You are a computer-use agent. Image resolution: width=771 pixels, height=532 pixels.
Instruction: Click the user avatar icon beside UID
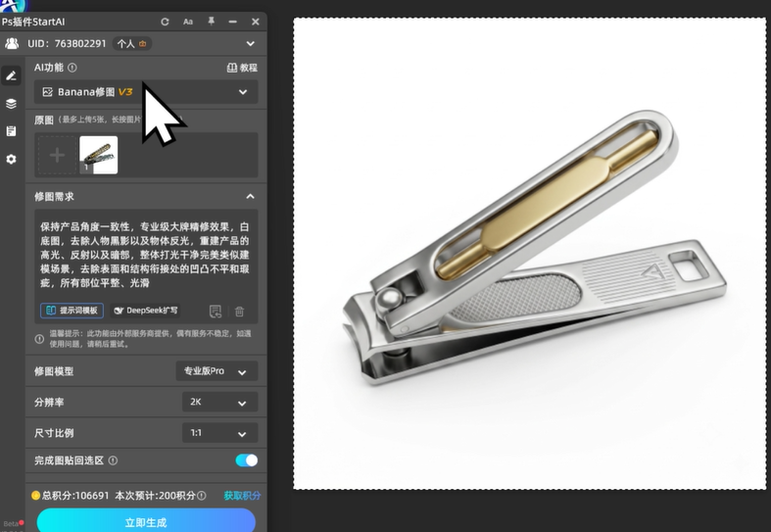click(x=12, y=43)
